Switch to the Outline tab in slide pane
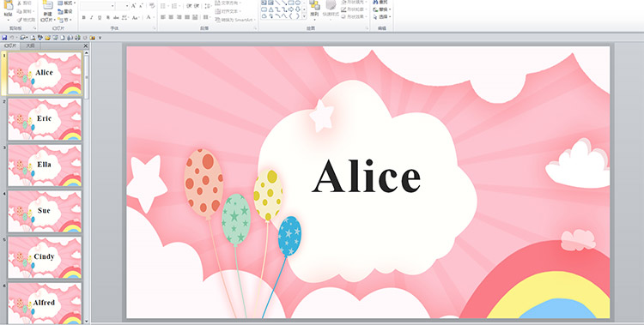The image size is (644, 325). [x=30, y=46]
